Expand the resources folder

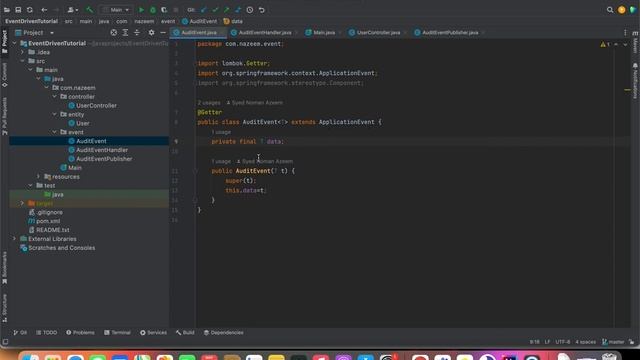tap(39, 177)
